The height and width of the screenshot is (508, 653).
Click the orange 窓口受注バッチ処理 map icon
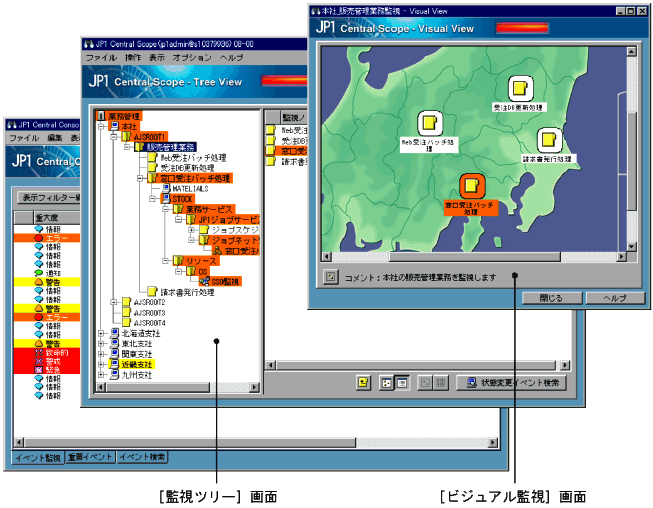tap(472, 186)
